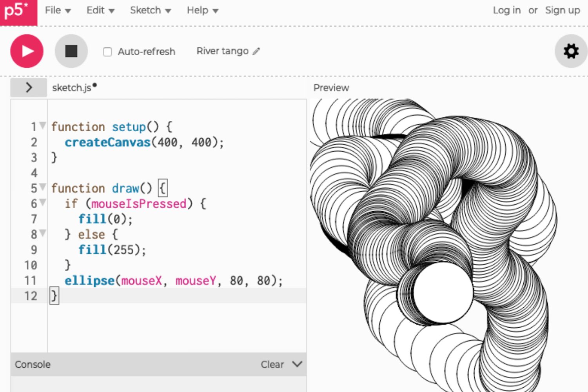This screenshot has width=588, height=392.
Task: Select the sketch.js tab
Action: point(73,87)
